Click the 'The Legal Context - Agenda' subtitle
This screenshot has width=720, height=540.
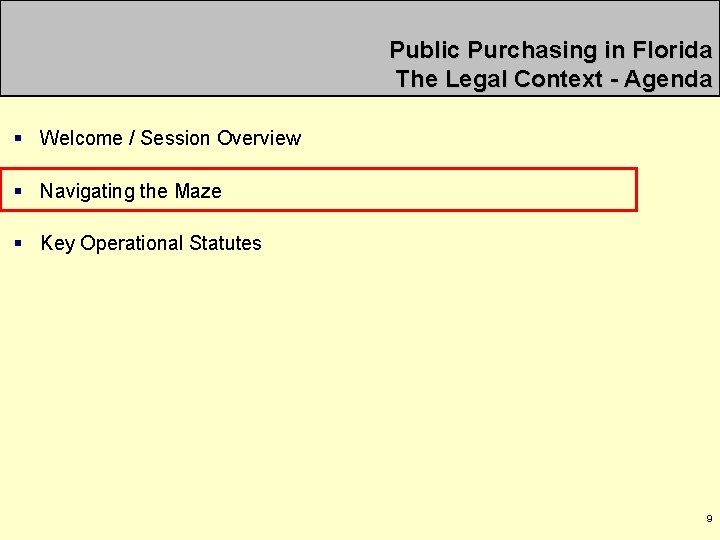pyautogui.click(x=554, y=79)
